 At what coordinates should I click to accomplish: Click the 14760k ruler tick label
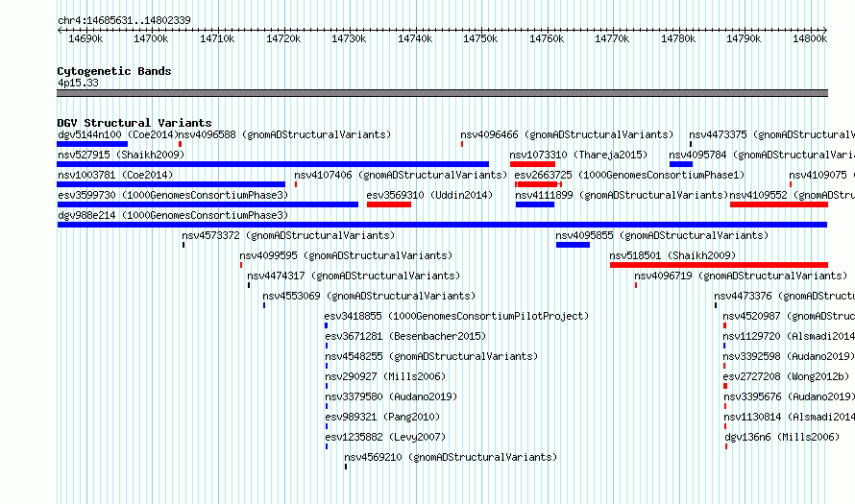(x=547, y=39)
